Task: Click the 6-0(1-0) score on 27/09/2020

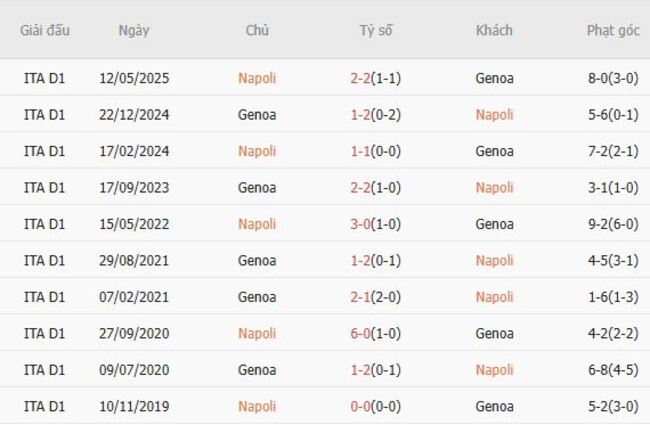Action: (375, 333)
